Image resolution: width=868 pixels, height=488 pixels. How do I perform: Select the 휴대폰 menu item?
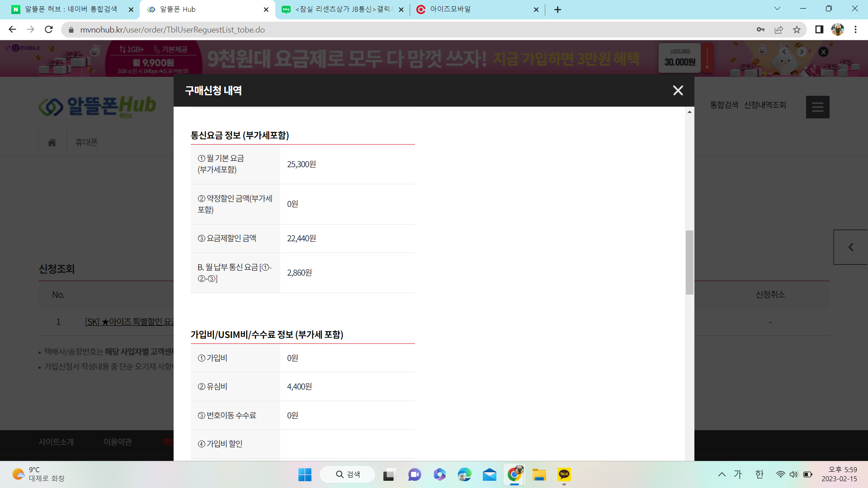[x=86, y=142]
